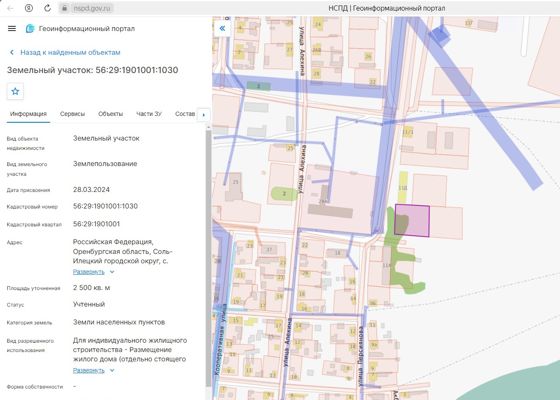The height and width of the screenshot is (400, 560).
Task: Add parcel to favorites with star icon
Action: (x=15, y=91)
